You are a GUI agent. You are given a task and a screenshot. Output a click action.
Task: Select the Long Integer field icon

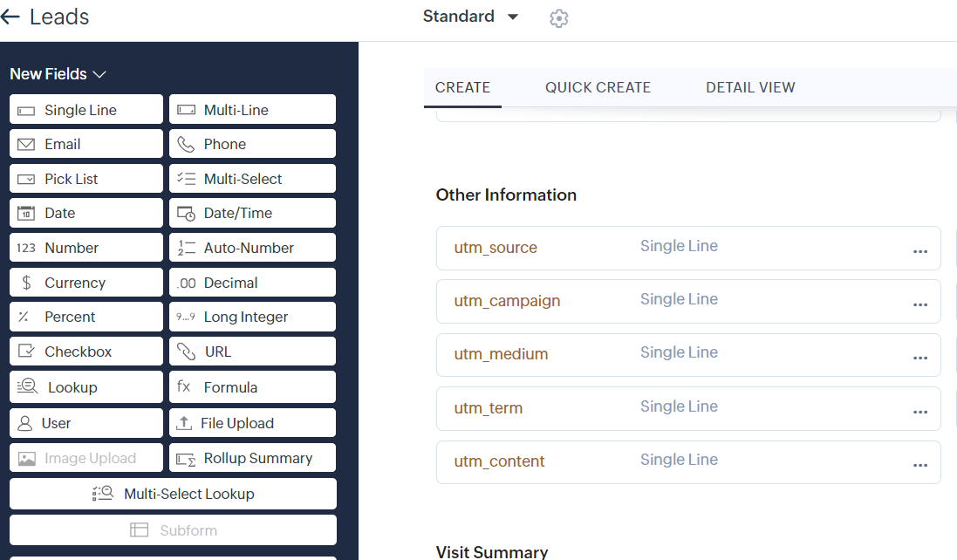tap(186, 318)
